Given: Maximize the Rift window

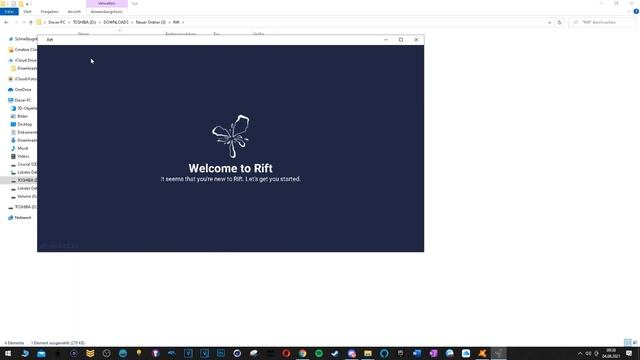Looking at the screenshot, I should (x=401, y=40).
